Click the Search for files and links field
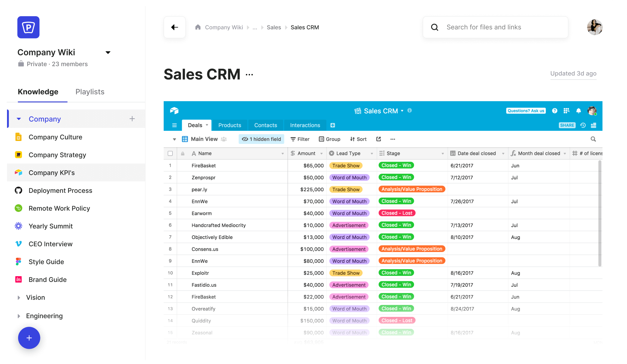Screen dimensions: 627x364 click(495, 27)
